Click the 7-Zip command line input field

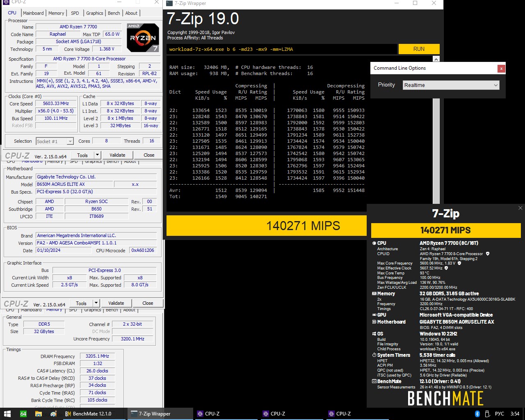click(x=282, y=49)
